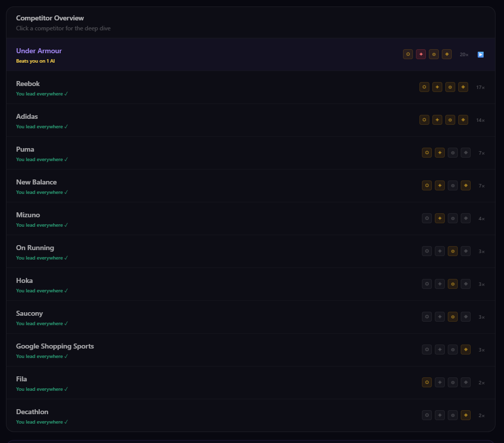Click the sparkle icon in New Balance row
This screenshot has height=443, width=504.
[440, 185]
